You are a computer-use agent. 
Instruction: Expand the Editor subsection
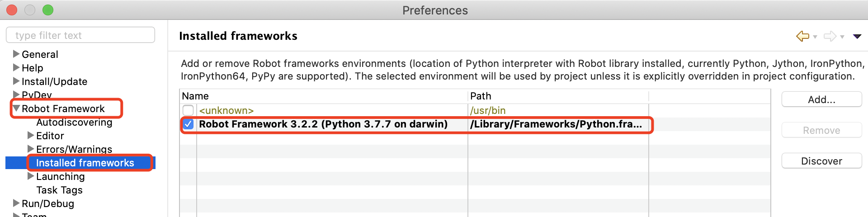point(31,136)
